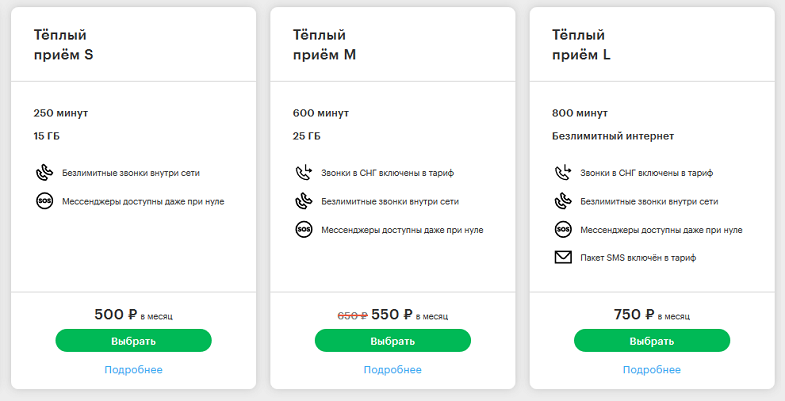Click the SMS envelope icon in the L plan

pos(563,257)
